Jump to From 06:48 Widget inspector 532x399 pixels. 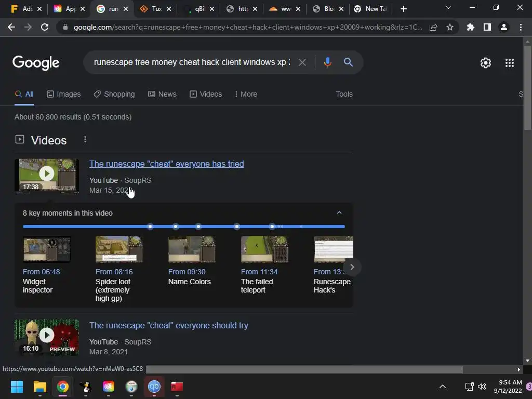click(x=46, y=265)
